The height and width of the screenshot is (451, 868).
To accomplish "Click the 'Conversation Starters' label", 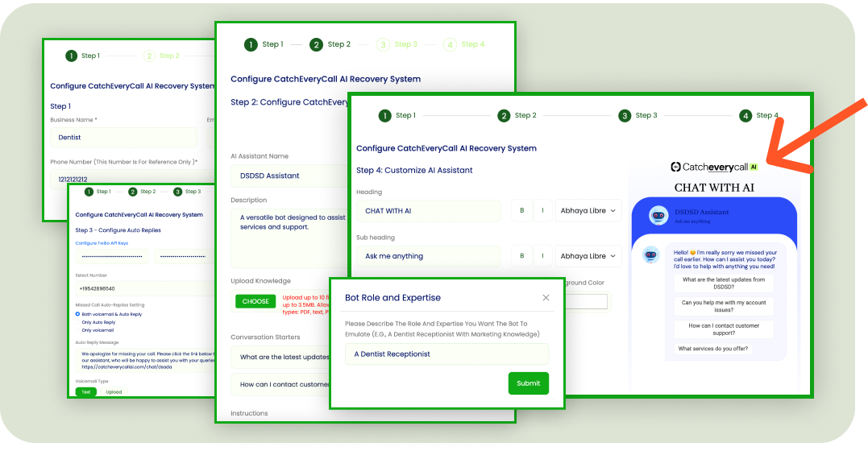I will click(265, 337).
